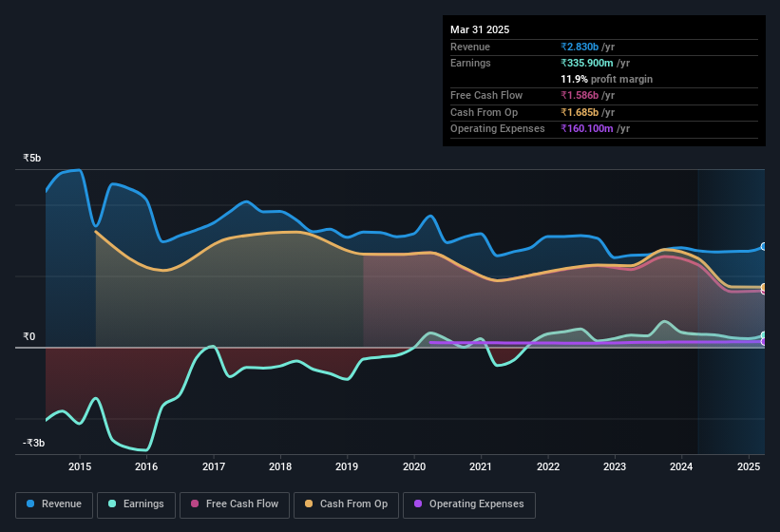Click the ₹2.830b revenue value
780x532 pixels.
point(580,47)
